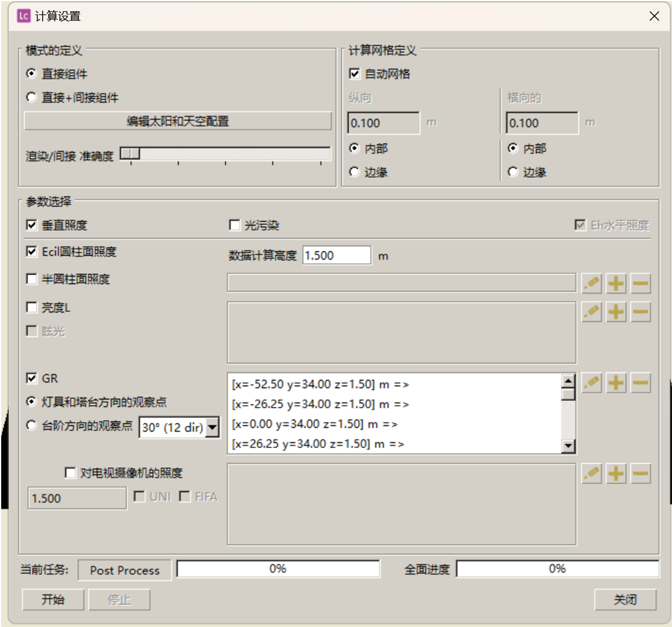Screen dimensions: 672x627
Task: Click the 当前任务 progress bar 0%
Action: (278, 569)
